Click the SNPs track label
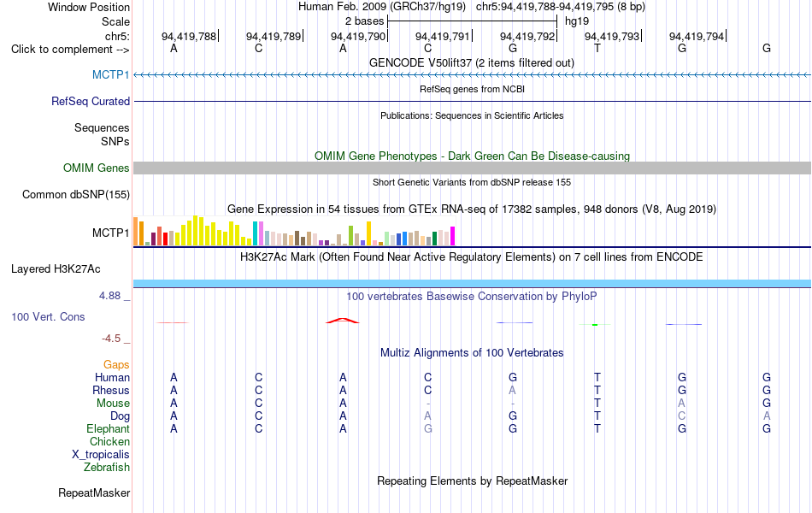Viewport: 812px width, 513px height. [115, 141]
